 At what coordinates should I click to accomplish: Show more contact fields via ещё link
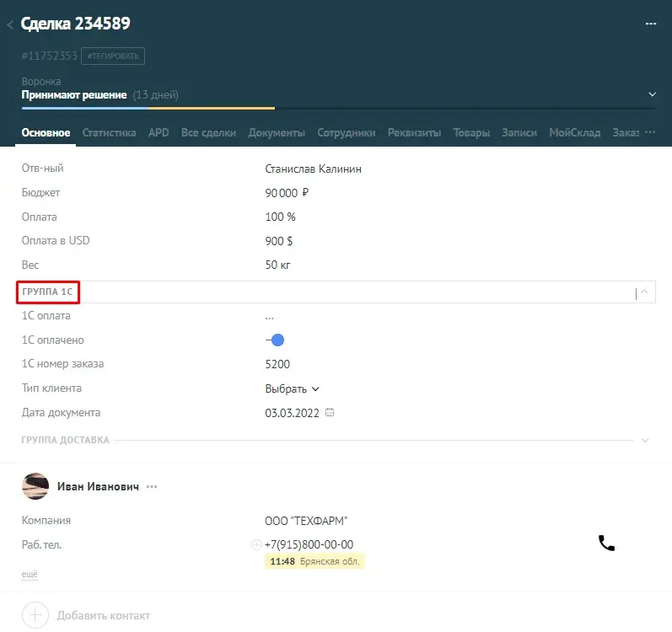tap(30, 574)
